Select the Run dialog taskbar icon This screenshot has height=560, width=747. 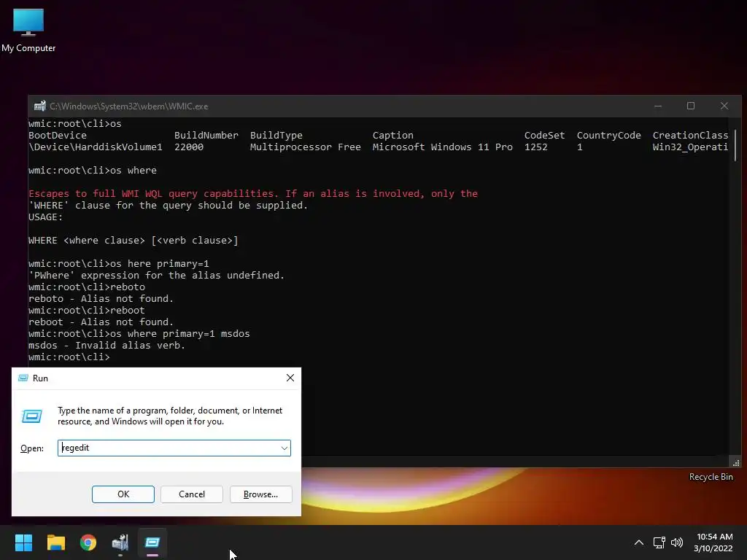pos(152,542)
